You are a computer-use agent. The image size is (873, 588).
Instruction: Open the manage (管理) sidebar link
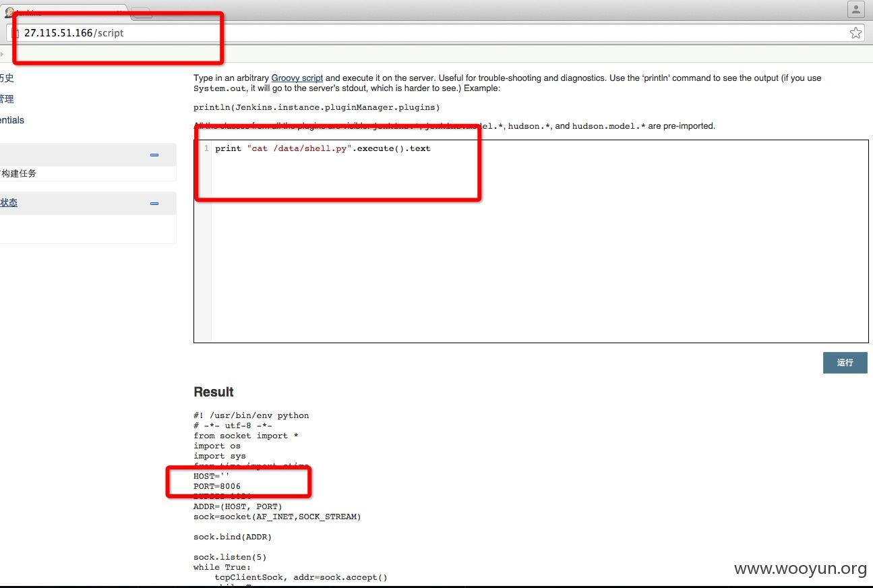(x=6, y=98)
